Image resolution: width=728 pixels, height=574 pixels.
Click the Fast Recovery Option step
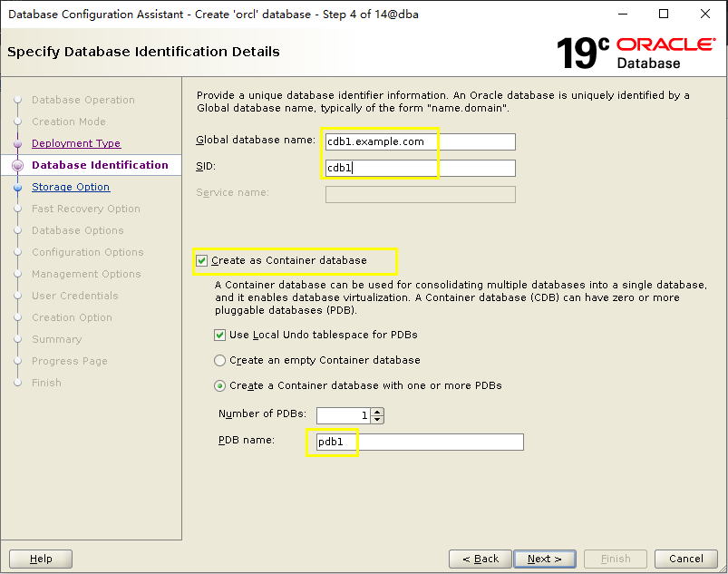(x=86, y=209)
